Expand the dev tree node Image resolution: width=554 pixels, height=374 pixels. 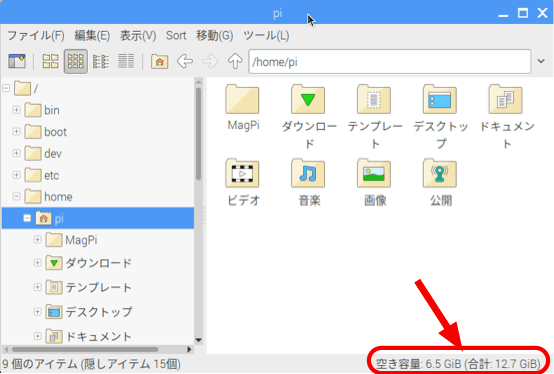tap(16, 153)
